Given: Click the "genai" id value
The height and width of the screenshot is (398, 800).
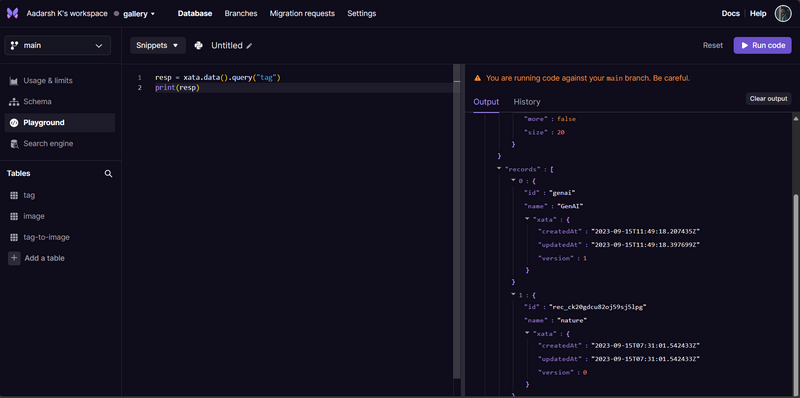Looking at the screenshot, I should coord(563,193).
